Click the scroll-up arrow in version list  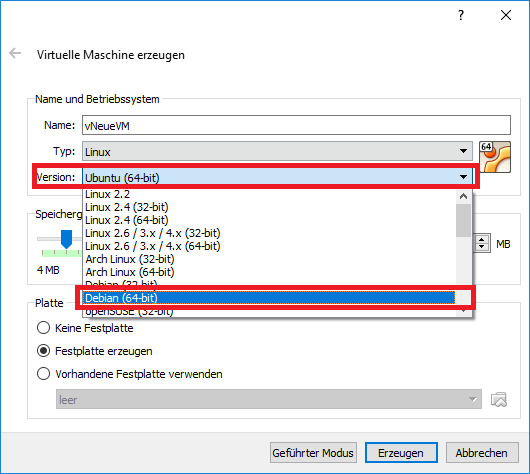coord(463,196)
